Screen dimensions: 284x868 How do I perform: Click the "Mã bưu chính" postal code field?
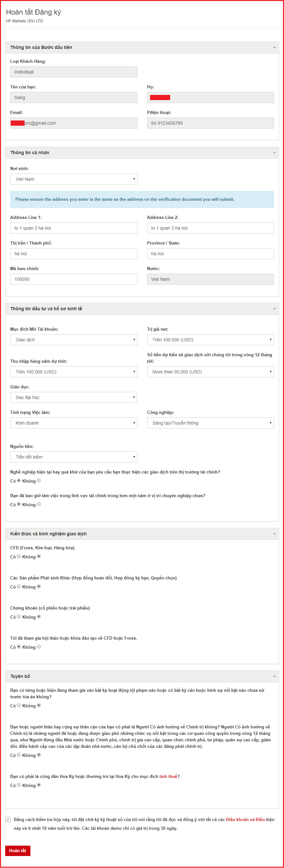point(74,279)
